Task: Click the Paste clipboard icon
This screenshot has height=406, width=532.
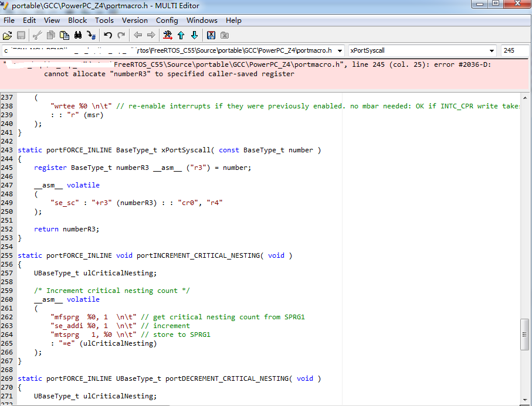Action: click(x=65, y=35)
